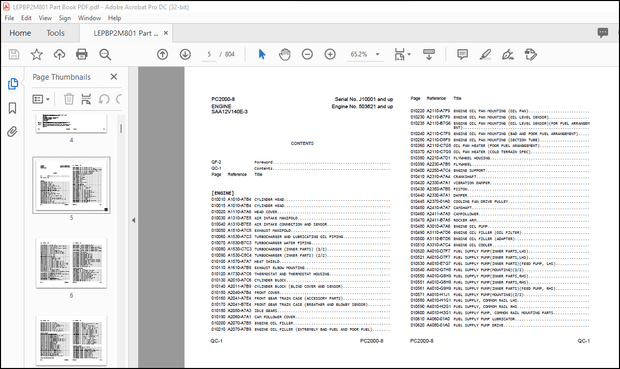Open the insert pages icon in thumbnails panel
The height and width of the screenshot is (369, 620).
86,99
